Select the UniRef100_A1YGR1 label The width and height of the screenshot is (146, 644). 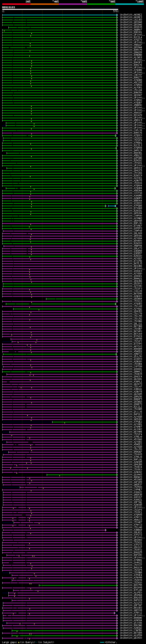pyautogui.click(x=131, y=88)
